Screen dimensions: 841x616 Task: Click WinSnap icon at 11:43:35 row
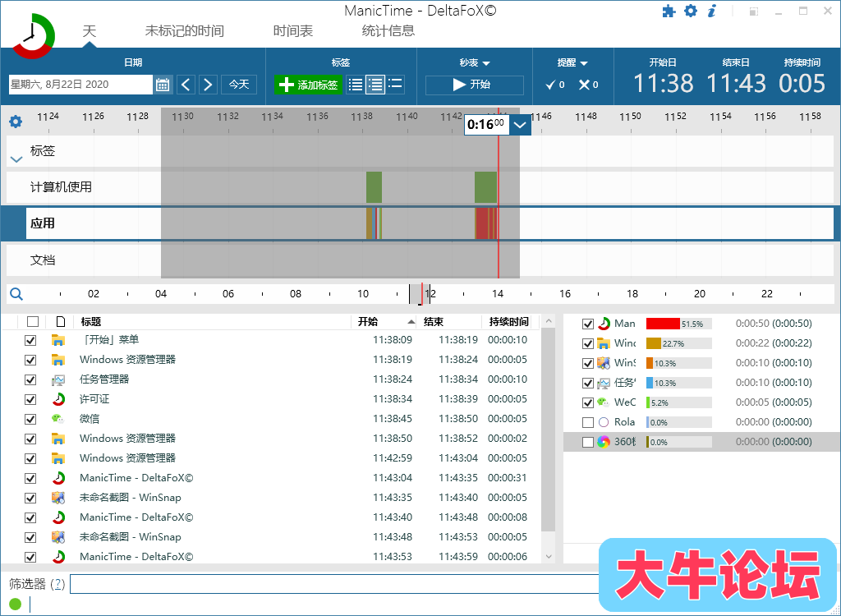pyautogui.click(x=58, y=498)
